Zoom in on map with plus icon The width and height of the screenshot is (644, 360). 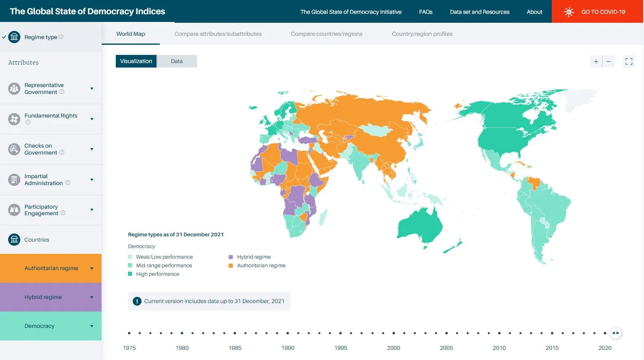point(596,61)
